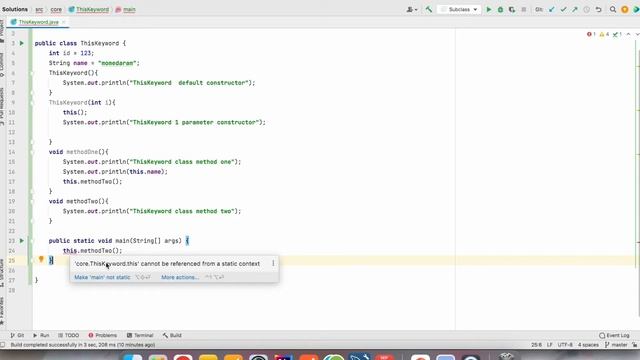Open the Subclass run configuration dropdown
The image size is (640, 360).
point(460,9)
